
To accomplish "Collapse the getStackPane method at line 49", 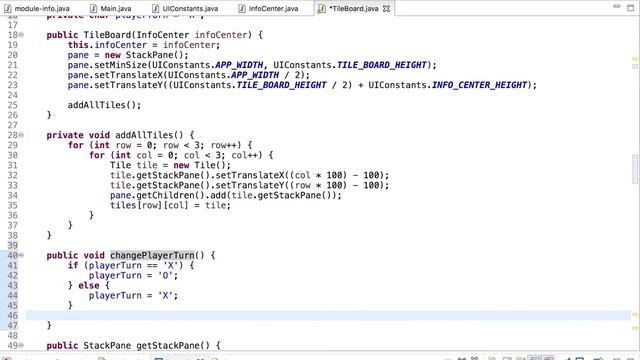I will 21,346.
